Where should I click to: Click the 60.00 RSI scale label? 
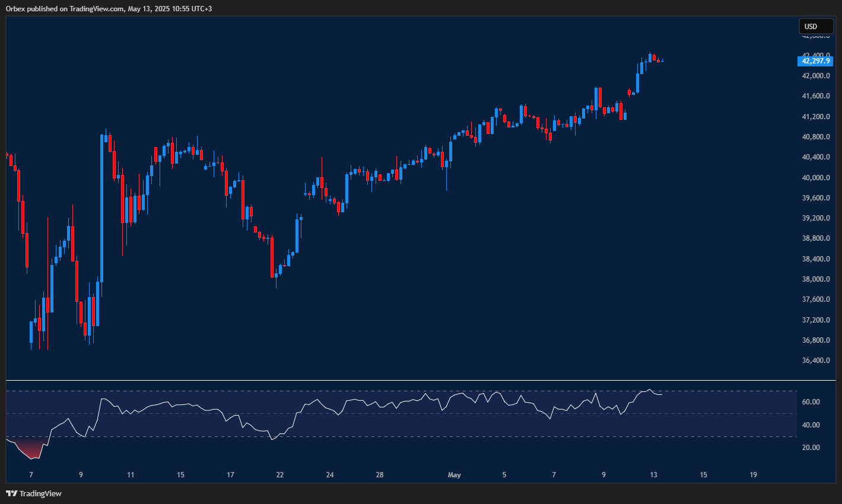coord(811,402)
